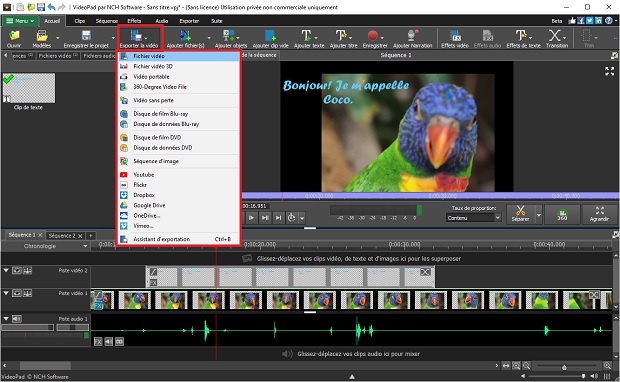Collapse Piste vidéo 1 track triangle
Screen dimensions: 620x382
[6, 293]
